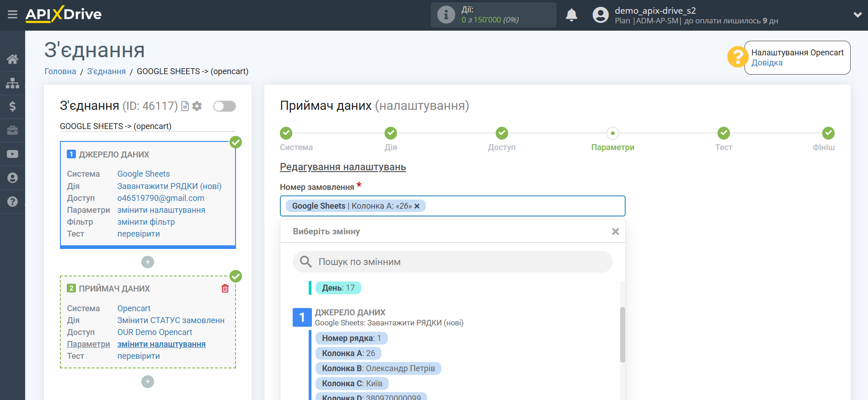This screenshot has width=868, height=400.
Task: Open the sidebar help question mark icon
Action: 12,202
